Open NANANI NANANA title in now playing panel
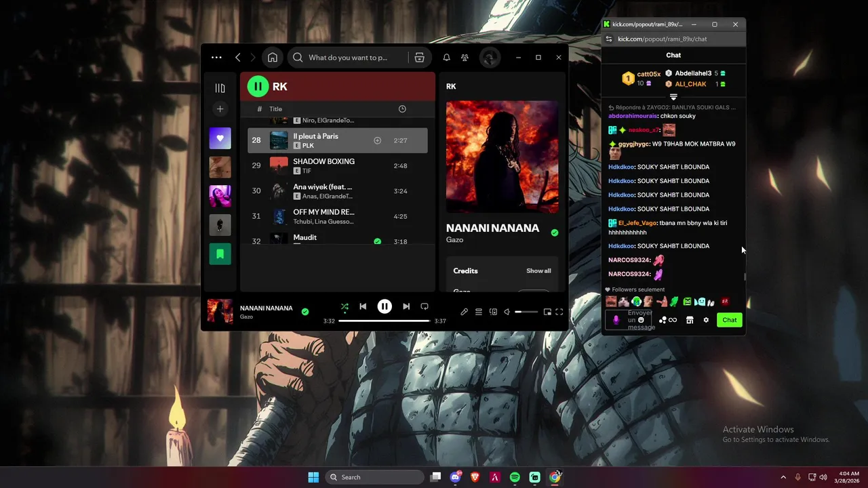Screen dimensions: 868x488 (492, 228)
